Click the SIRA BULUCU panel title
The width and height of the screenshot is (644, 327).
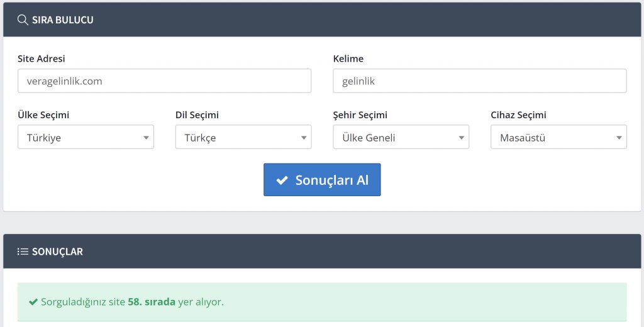coord(62,20)
